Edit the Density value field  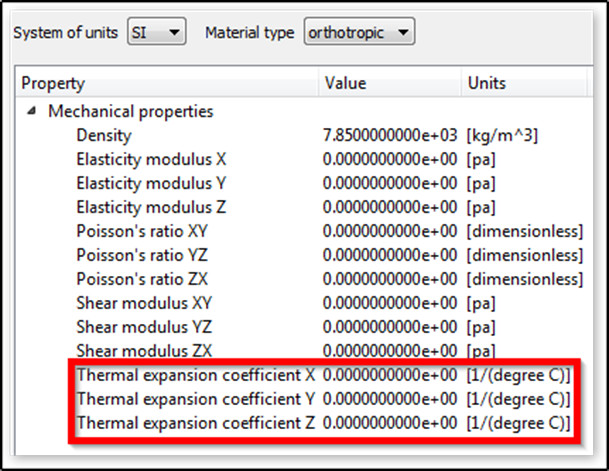[391, 135]
